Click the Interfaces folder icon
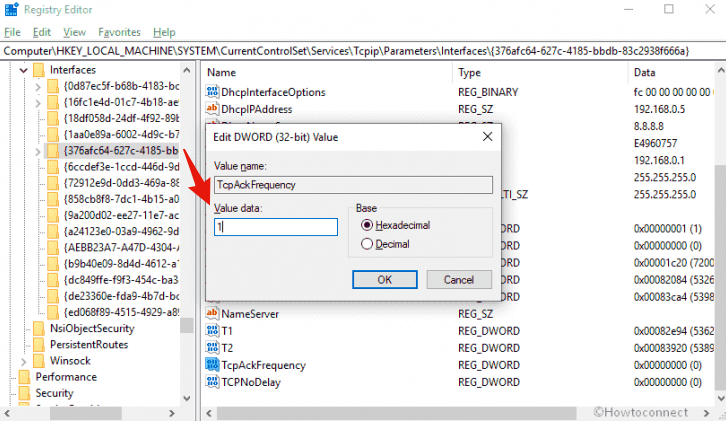The width and height of the screenshot is (726, 421). pos(39,70)
